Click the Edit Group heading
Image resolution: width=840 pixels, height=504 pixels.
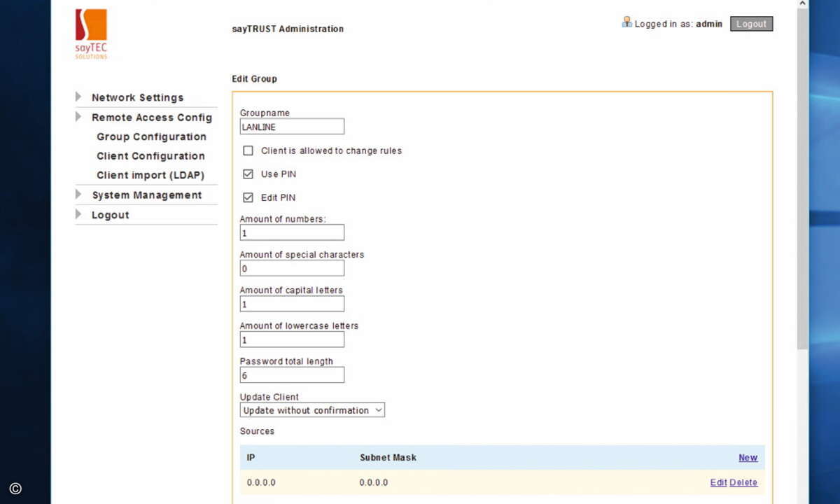click(x=254, y=78)
